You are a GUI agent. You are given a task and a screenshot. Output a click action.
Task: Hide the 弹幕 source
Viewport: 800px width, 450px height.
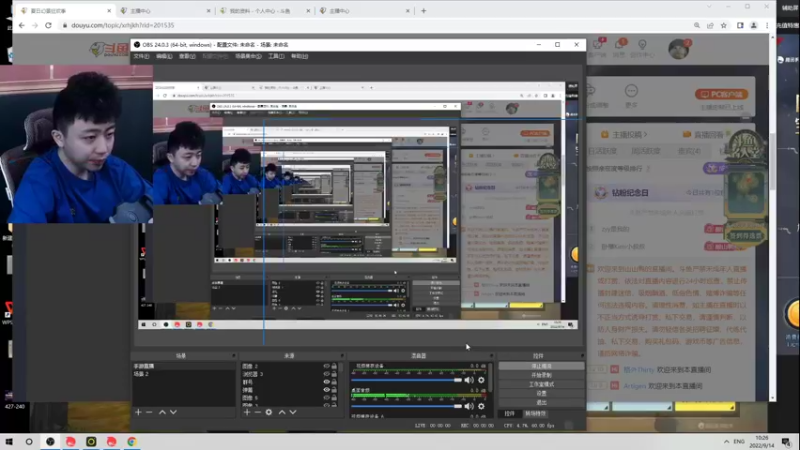tap(327, 389)
